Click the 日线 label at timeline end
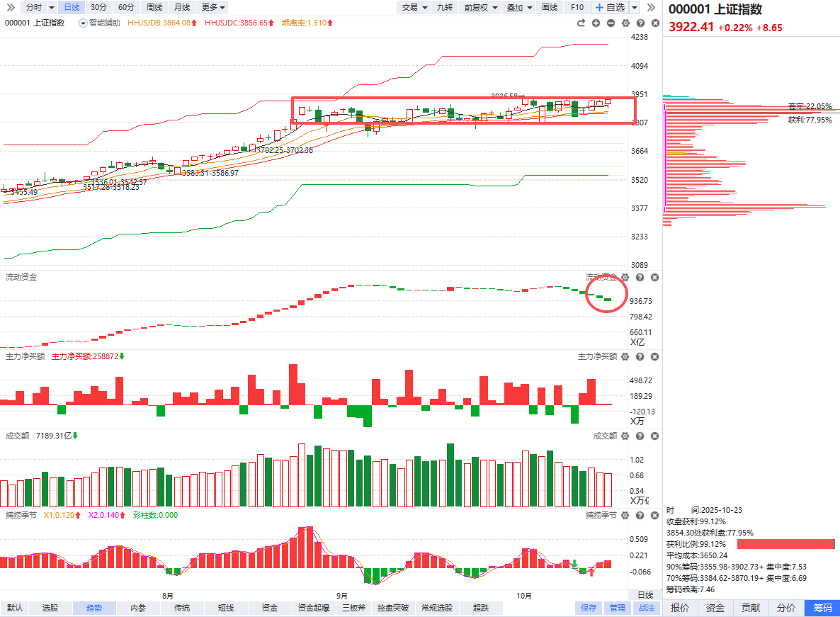The image size is (840, 617). point(645,595)
